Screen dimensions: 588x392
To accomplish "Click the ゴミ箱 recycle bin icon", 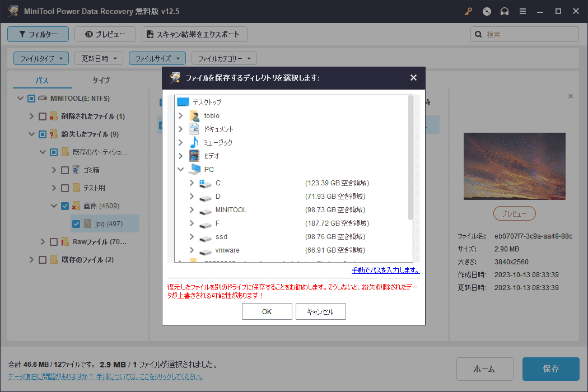I will [76, 170].
